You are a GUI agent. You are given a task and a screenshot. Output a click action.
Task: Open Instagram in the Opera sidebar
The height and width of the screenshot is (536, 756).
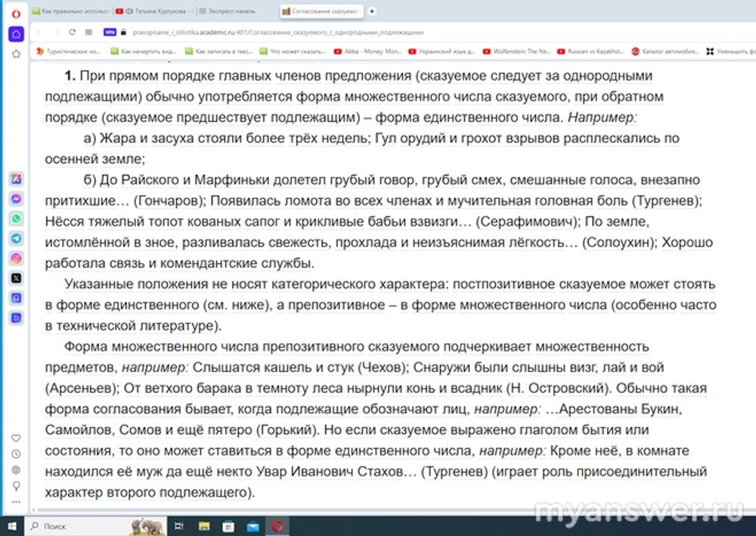16,259
